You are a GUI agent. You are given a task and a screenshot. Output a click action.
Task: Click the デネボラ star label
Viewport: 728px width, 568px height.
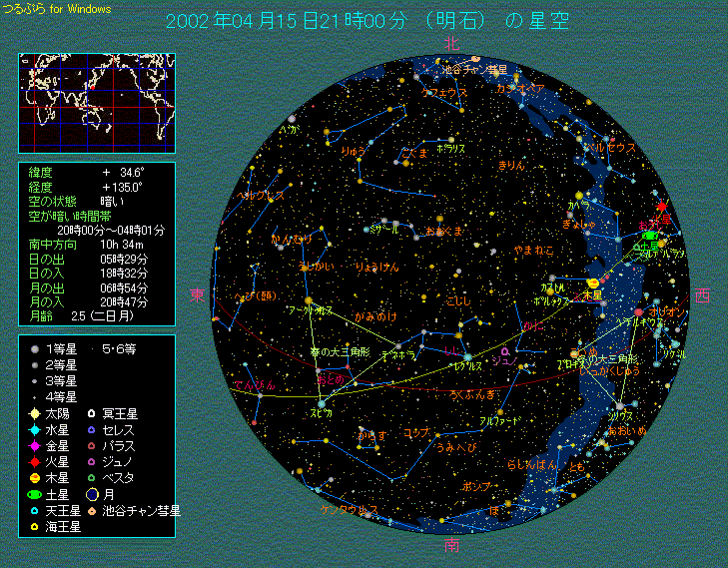coord(397,355)
